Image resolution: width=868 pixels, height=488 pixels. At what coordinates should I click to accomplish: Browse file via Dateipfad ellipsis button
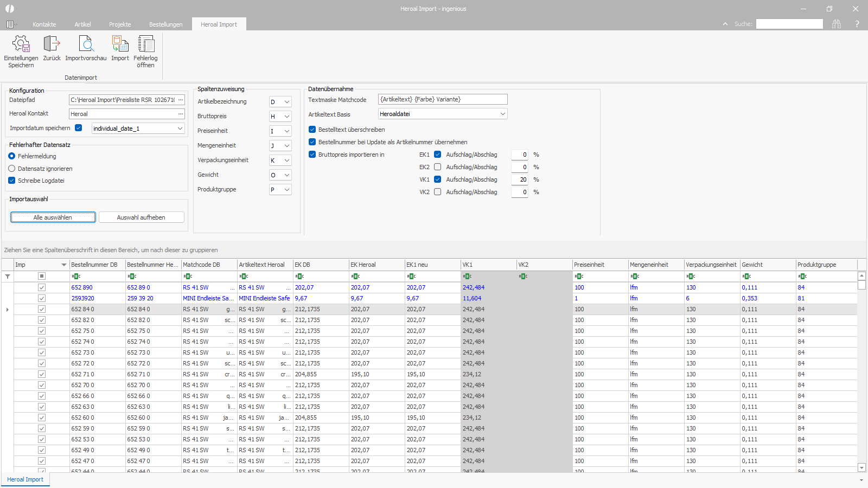pos(181,99)
